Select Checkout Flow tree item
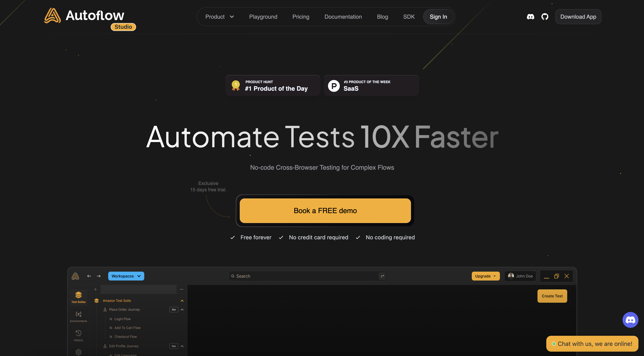This screenshot has height=356, width=644. (x=126, y=337)
